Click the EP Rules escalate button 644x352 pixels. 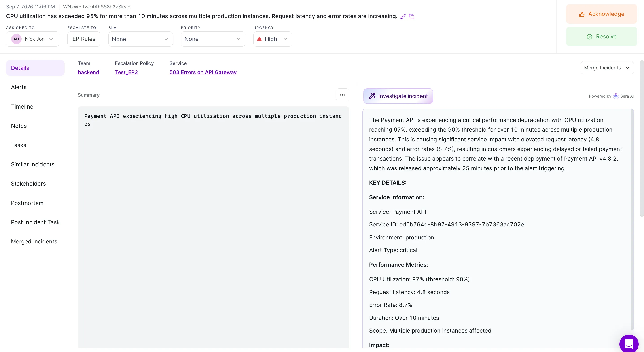[84, 39]
